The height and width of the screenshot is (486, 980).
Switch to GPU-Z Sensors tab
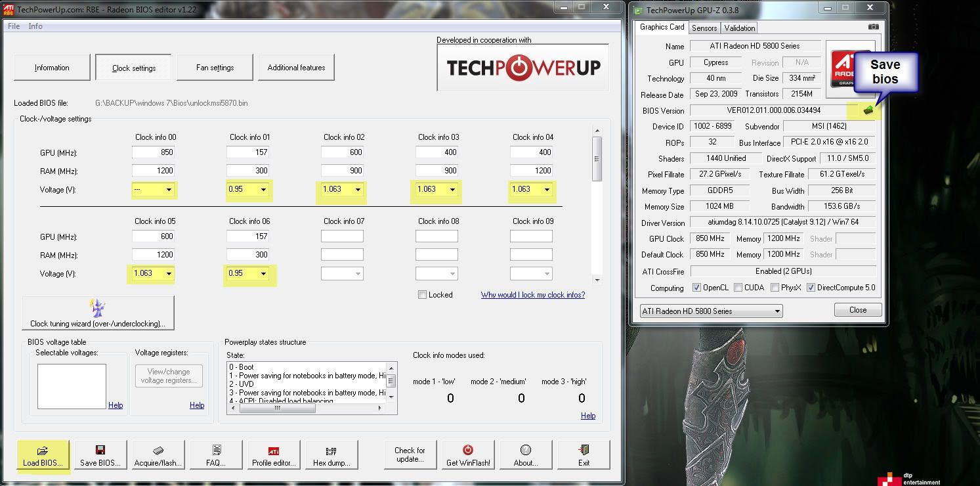[x=704, y=28]
